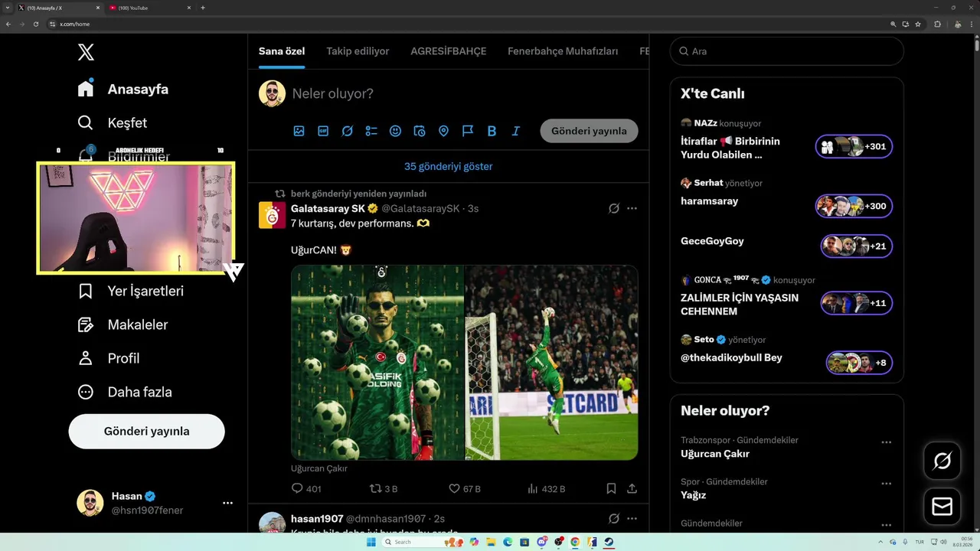
Task: Show 35 new posts
Action: 449,166
